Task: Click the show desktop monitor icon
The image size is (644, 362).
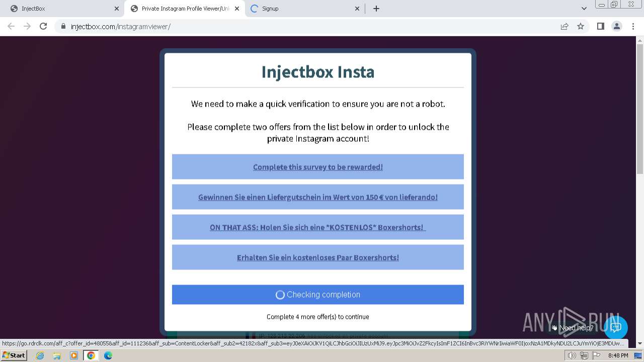Action: tap(638, 355)
